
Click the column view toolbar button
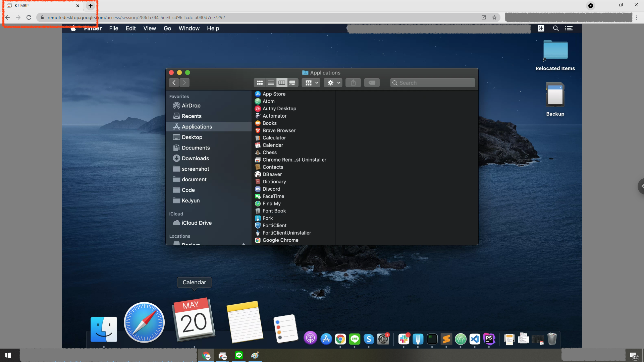(281, 83)
